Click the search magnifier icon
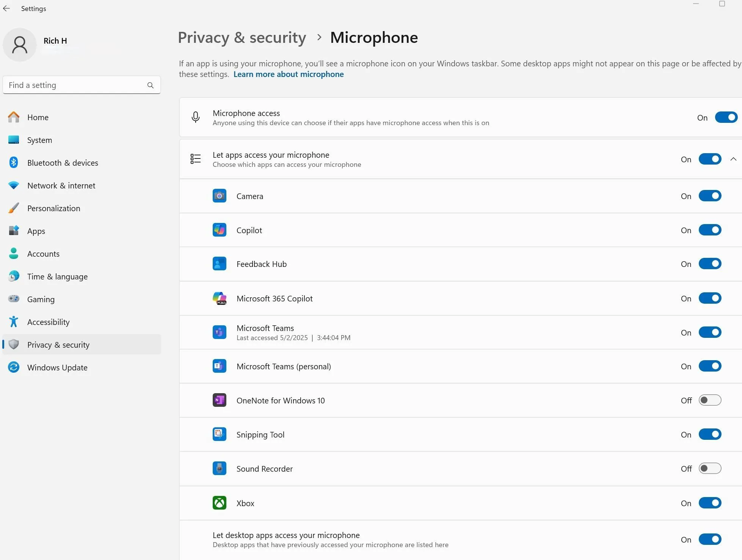Viewport: 742px width, 560px height. pos(151,85)
